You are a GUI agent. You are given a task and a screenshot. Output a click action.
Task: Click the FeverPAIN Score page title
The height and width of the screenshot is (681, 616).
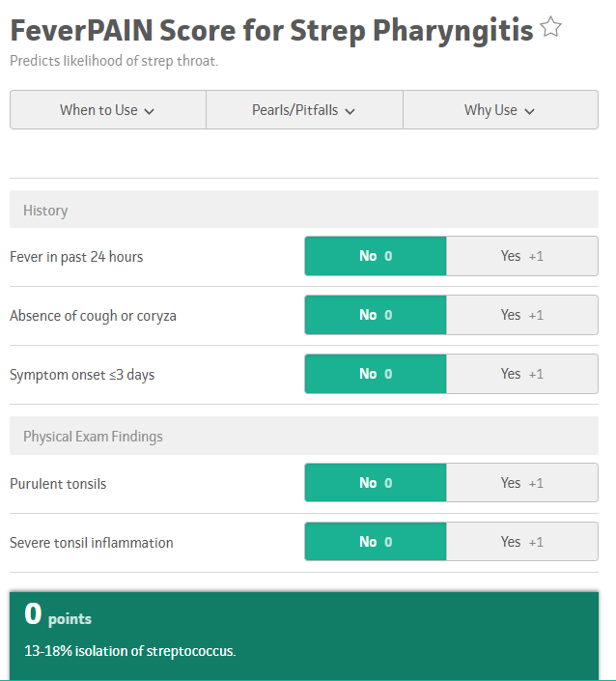(x=270, y=30)
